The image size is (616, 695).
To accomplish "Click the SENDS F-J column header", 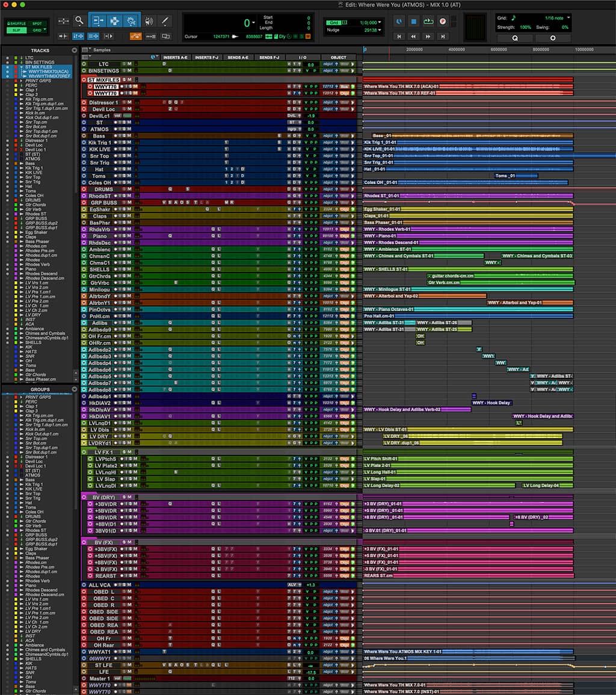I will click(269, 57).
